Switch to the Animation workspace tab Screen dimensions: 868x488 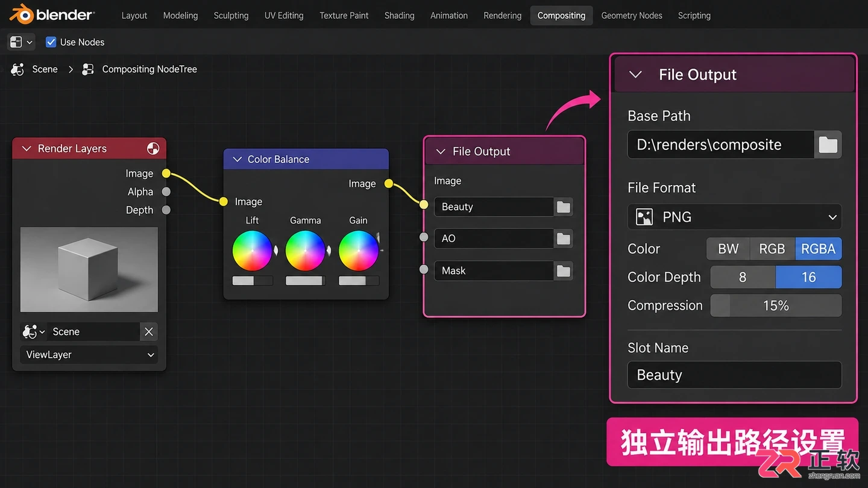(x=448, y=15)
